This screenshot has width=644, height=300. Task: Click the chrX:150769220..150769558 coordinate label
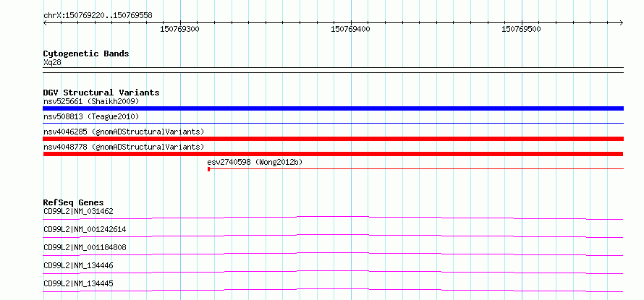[x=98, y=15]
